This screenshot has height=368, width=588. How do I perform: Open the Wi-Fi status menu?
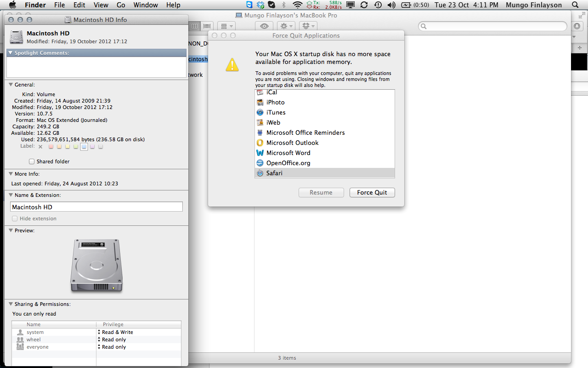click(x=298, y=5)
